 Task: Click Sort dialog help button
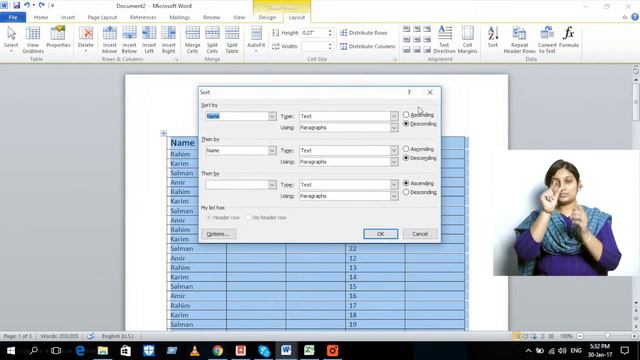[409, 92]
